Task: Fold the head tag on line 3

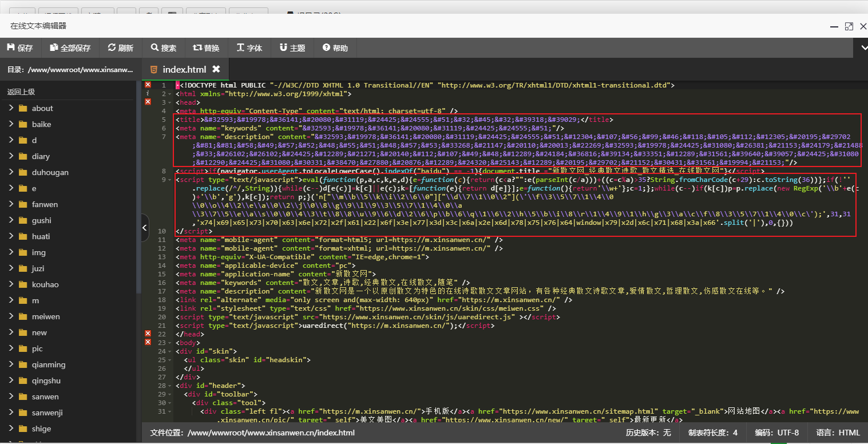Action: tap(170, 102)
